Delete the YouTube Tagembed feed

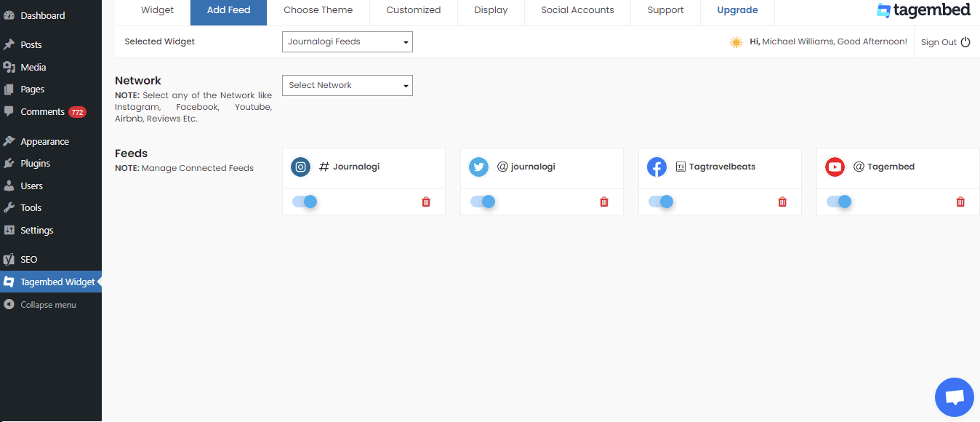point(960,202)
